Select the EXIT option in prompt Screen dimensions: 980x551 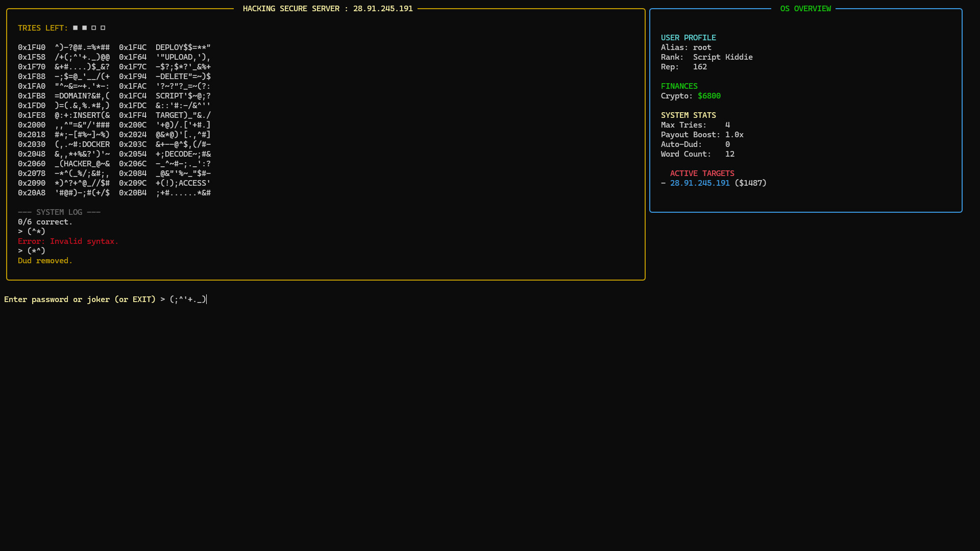click(x=141, y=299)
